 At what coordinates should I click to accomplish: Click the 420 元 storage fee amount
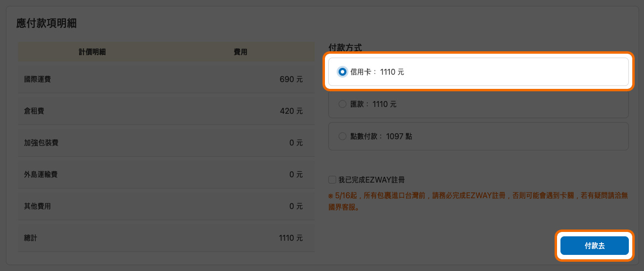pos(291,111)
